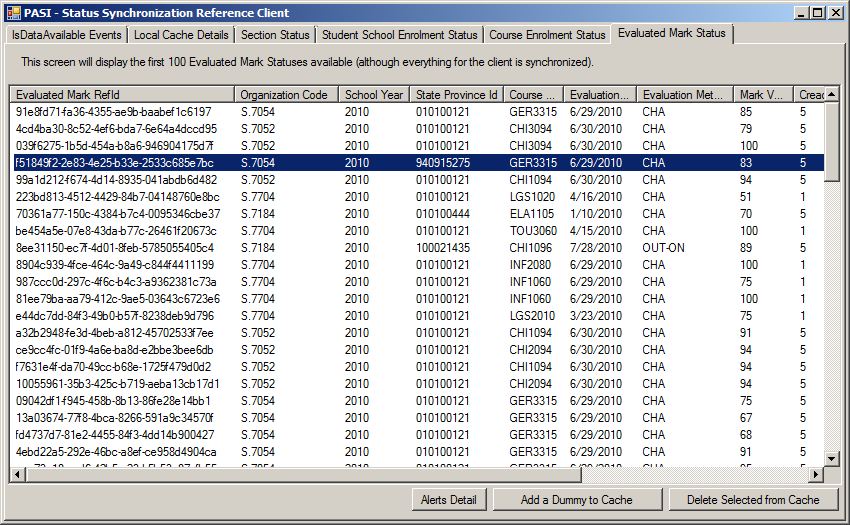Select the Section Status tab
Viewport: 850px width, 525px height.
pos(275,35)
